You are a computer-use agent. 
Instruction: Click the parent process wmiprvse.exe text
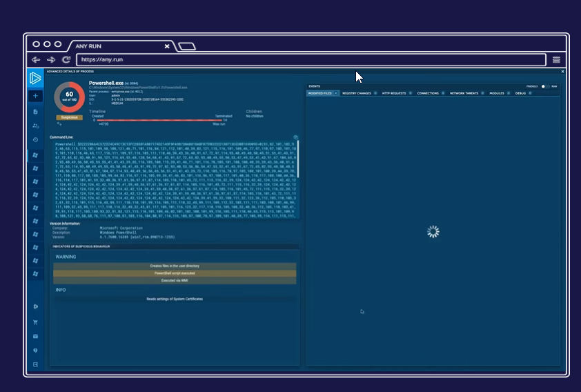point(127,92)
